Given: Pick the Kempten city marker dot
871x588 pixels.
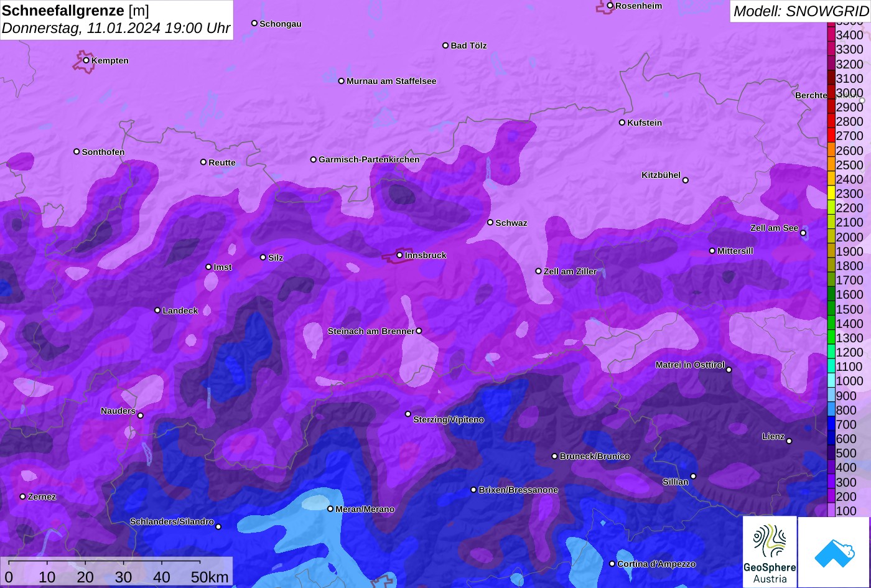Looking at the screenshot, I should pyautogui.click(x=86, y=60).
